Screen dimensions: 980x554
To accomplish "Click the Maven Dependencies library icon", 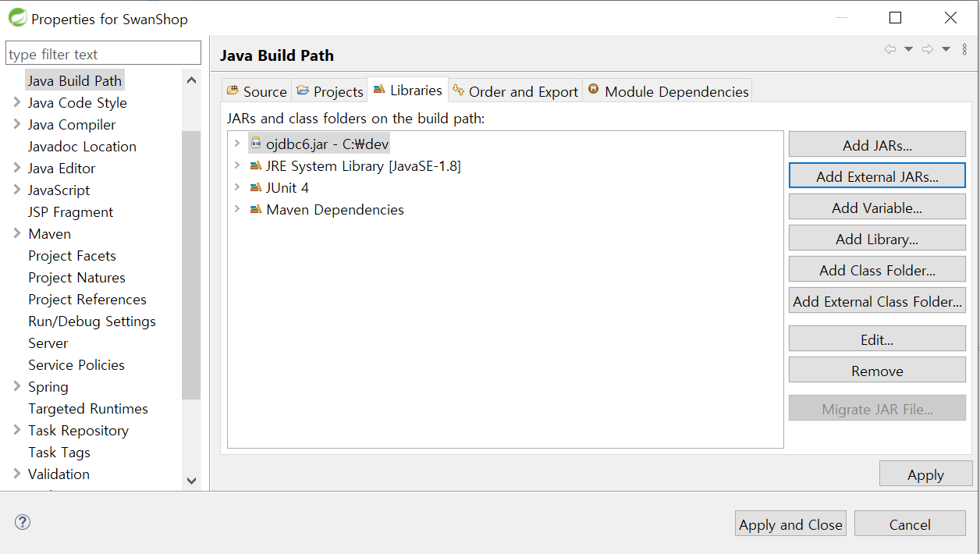I will click(x=255, y=210).
